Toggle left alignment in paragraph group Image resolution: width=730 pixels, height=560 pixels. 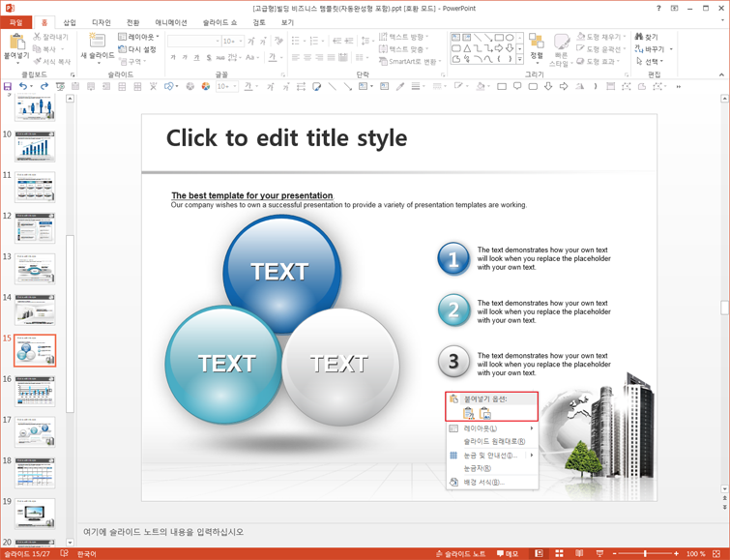[x=296, y=57]
